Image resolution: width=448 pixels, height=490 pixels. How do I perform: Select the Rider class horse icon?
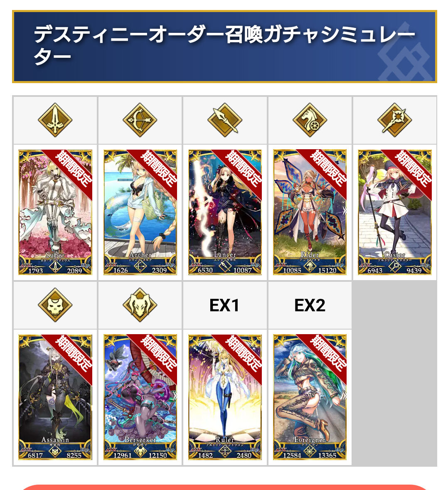[x=310, y=120]
